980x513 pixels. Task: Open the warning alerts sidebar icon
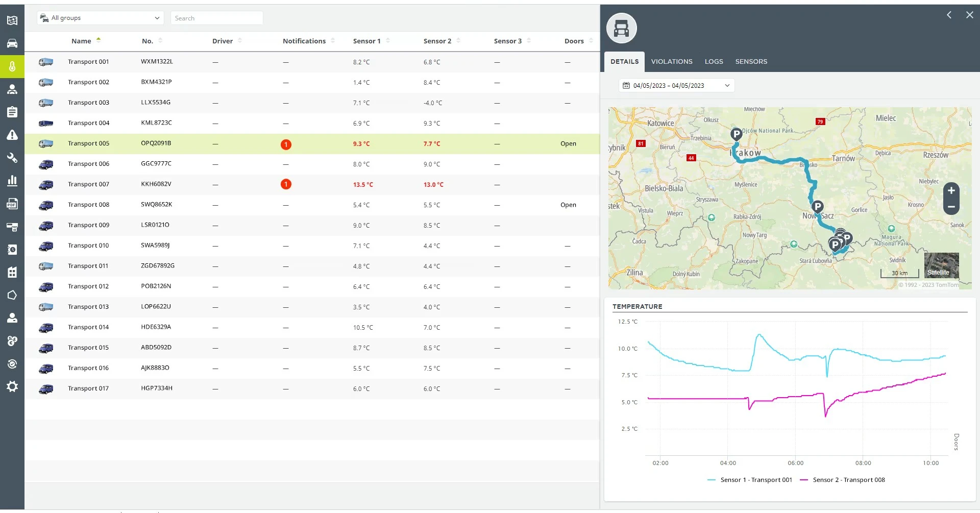click(12, 135)
